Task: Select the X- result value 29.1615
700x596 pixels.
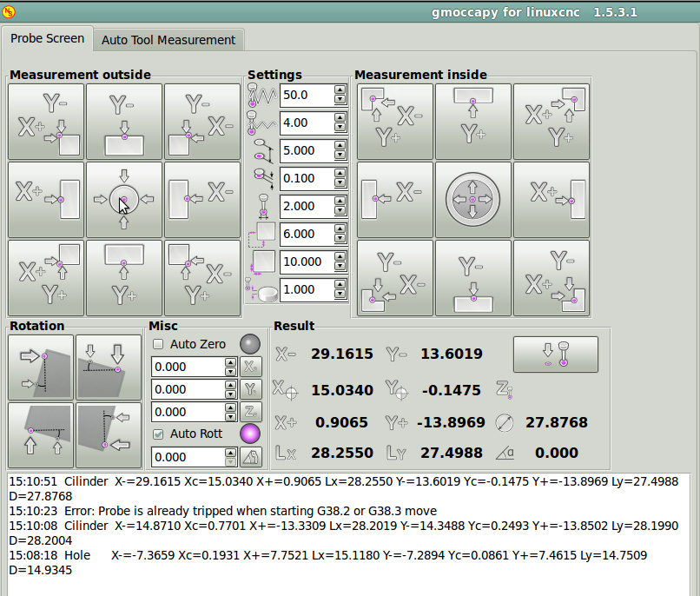Action: pyautogui.click(x=342, y=354)
